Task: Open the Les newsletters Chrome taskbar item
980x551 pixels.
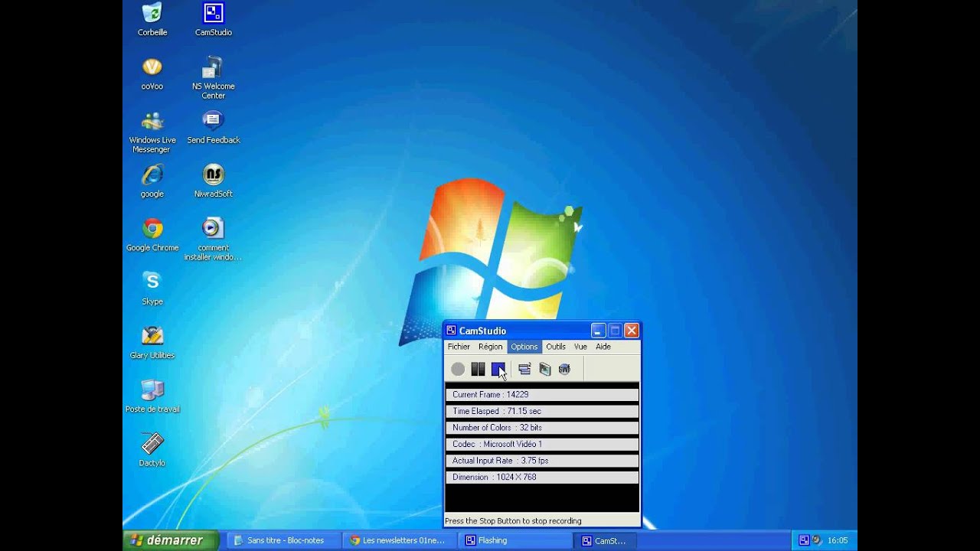Action: [397, 540]
